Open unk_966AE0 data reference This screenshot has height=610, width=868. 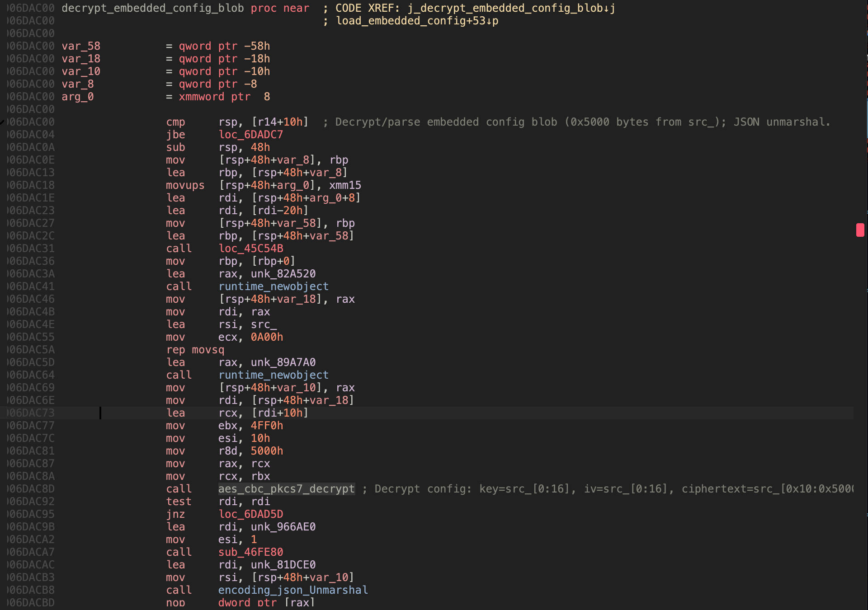pyautogui.click(x=283, y=527)
